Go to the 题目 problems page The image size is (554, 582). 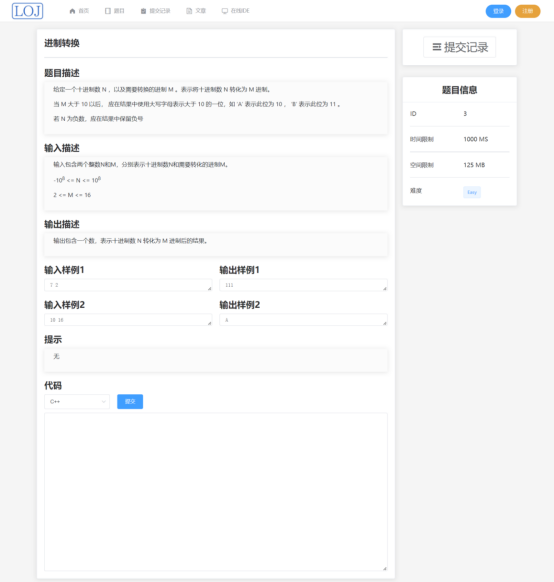coord(115,11)
